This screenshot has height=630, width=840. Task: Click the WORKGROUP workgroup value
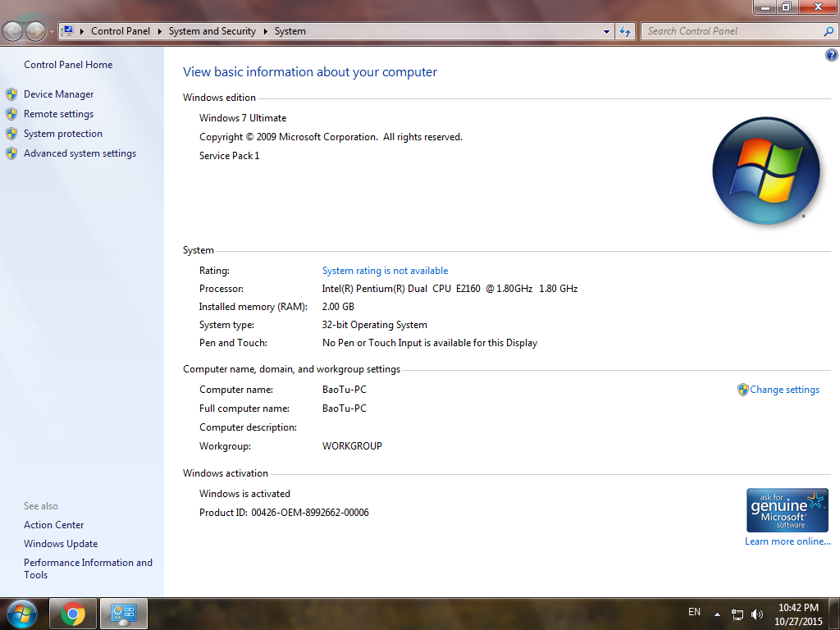coord(352,446)
